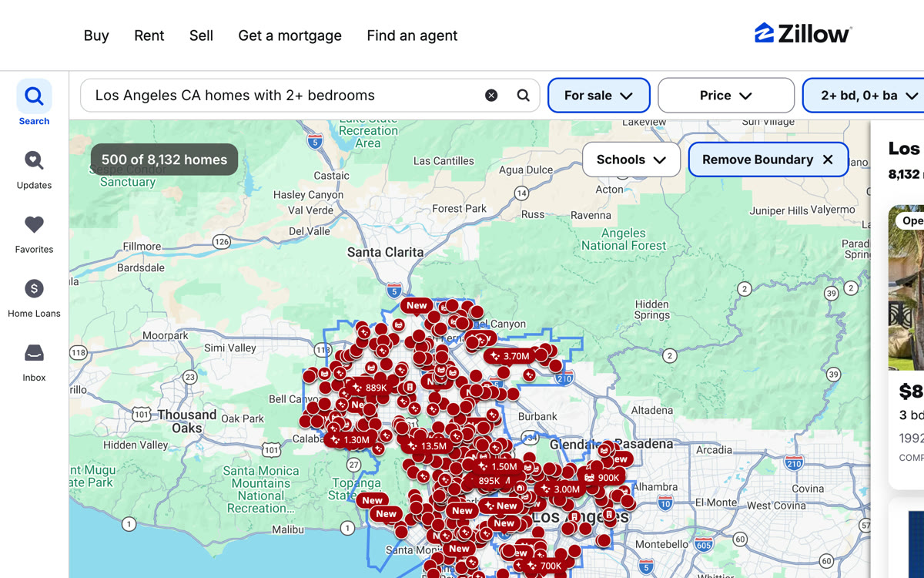Select the 889K price map marker
Image resolution: width=924 pixels, height=578 pixels.
370,388
